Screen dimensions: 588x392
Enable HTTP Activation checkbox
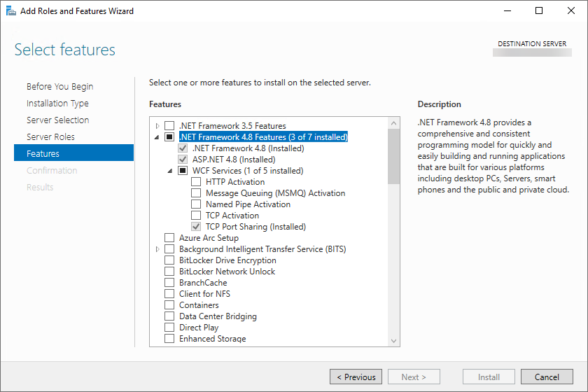pos(196,182)
